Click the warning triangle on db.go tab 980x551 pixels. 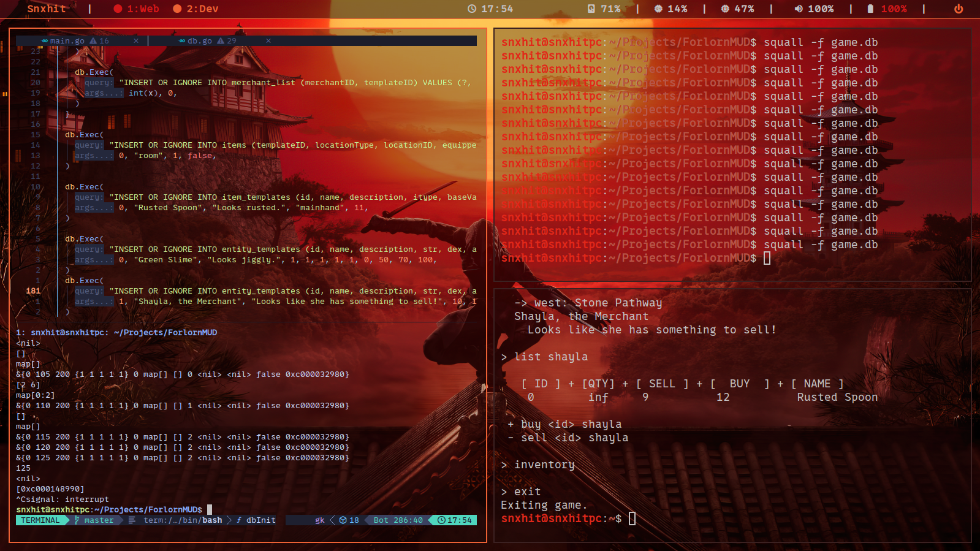(221, 41)
